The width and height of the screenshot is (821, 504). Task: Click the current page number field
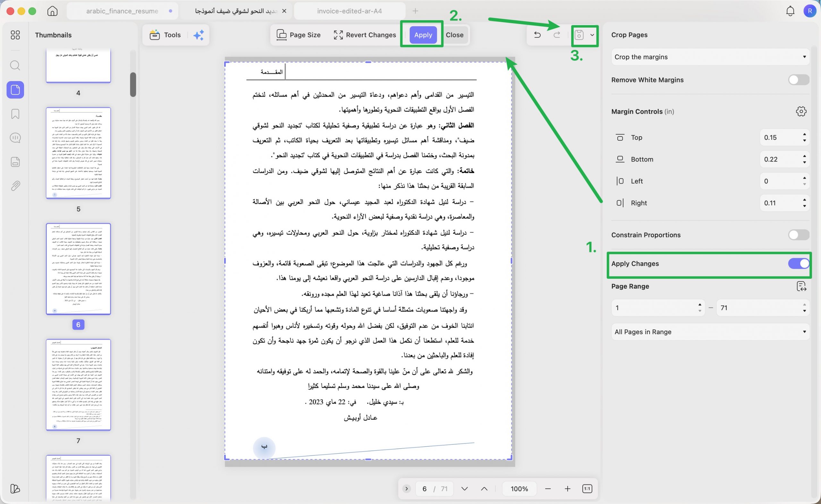click(424, 489)
